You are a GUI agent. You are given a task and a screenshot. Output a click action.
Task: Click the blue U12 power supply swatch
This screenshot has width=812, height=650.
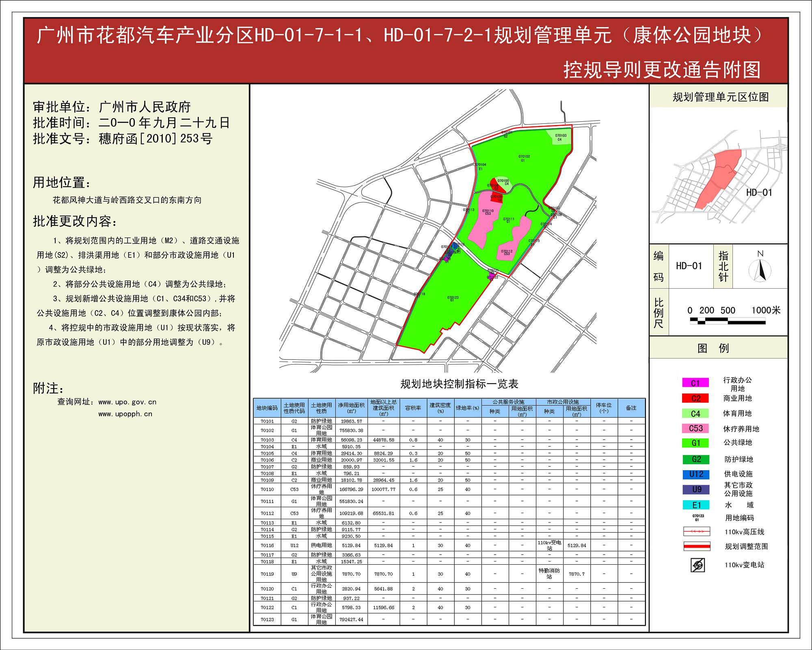pos(695,474)
